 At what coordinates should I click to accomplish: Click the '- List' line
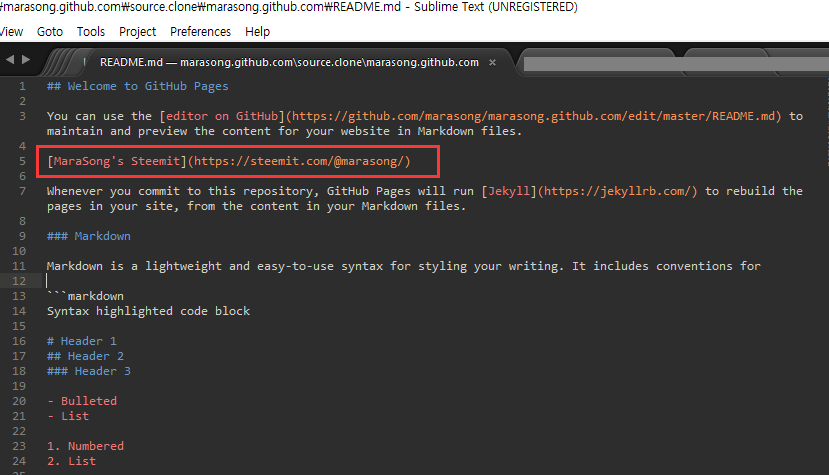(x=68, y=416)
